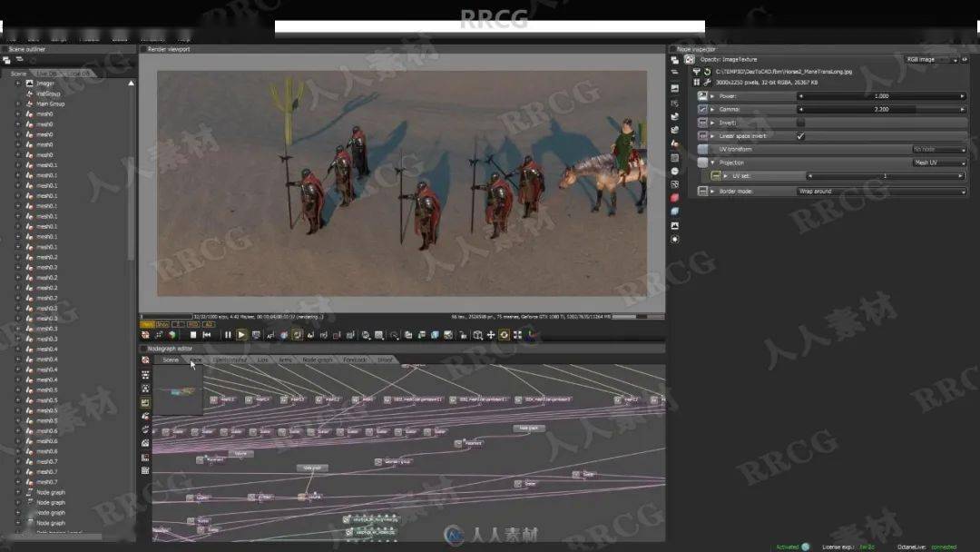Switch to Scene tab in Scene outliner

coord(18,74)
